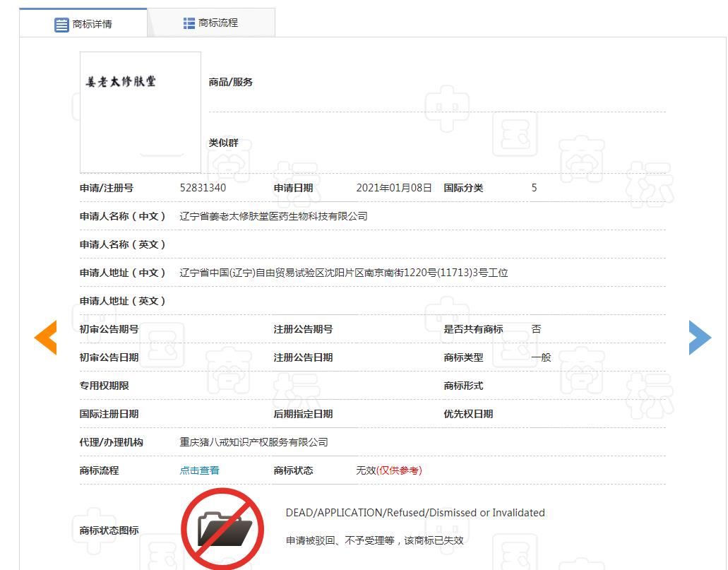Viewport: 728px width, 570px height.
Task: Click the 初审公告日期 label
Action: 109,357
